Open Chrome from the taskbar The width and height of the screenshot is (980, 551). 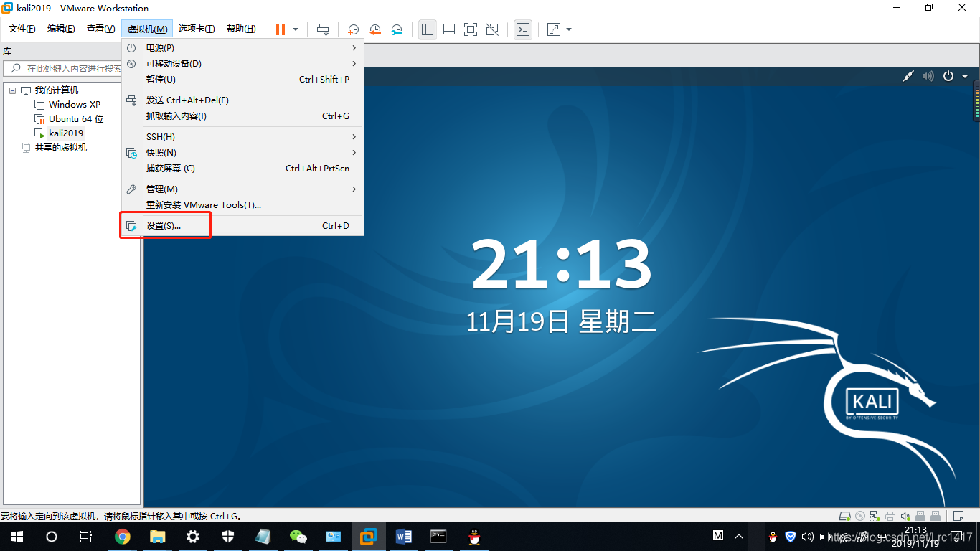click(123, 537)
